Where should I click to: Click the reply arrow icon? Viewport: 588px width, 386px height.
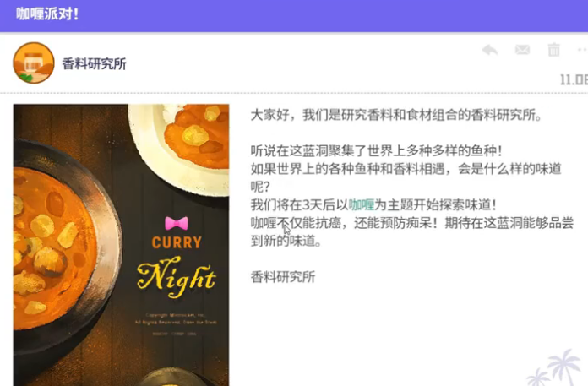click(x=490, y=50)
